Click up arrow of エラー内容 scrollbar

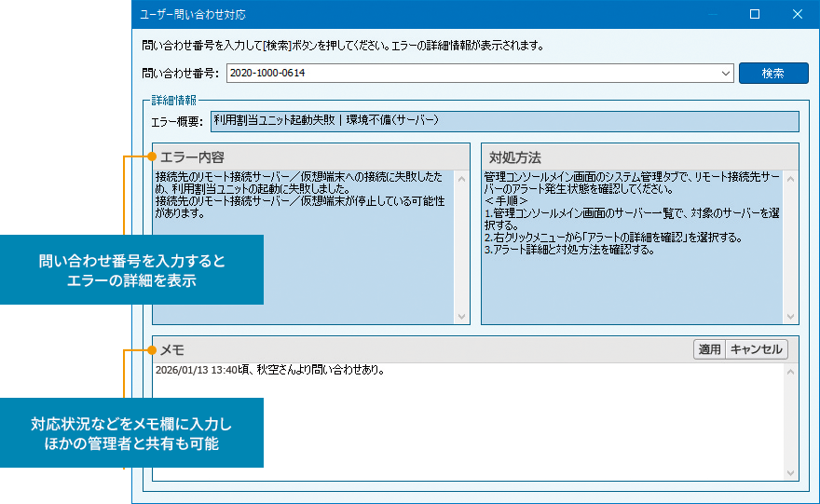pos(462,177)
